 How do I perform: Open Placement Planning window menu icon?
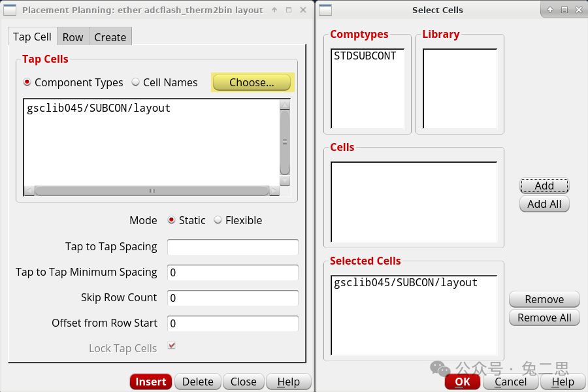click(10, 10)
